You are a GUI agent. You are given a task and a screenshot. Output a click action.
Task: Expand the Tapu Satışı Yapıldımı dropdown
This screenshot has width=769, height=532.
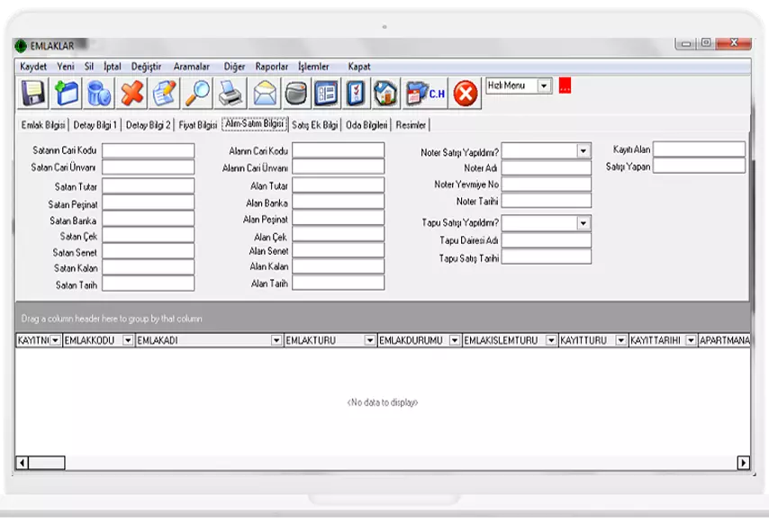(584, 223)
